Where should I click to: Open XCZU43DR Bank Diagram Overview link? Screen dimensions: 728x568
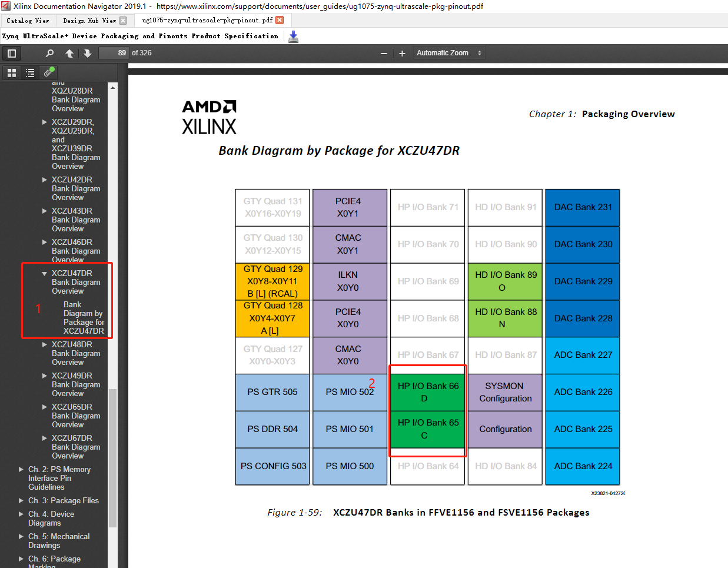[76, 220]
